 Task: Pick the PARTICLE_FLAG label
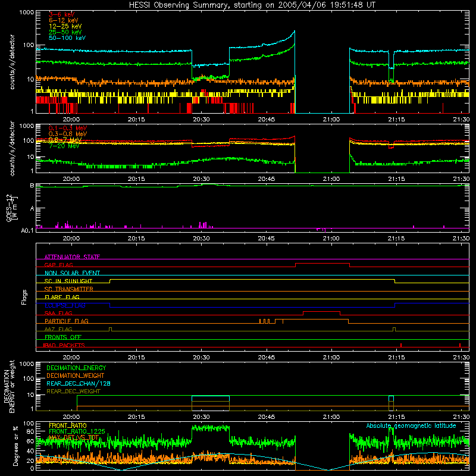[67, 321]
